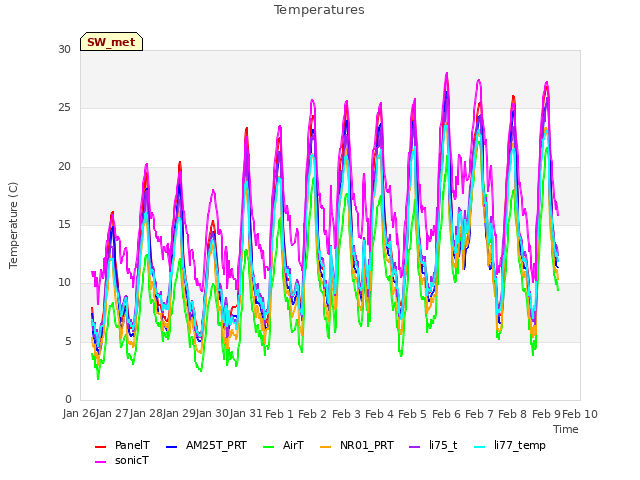Click the 25 y-axis tick label
This screenshot has width=640, height=480.
(64, 108)
